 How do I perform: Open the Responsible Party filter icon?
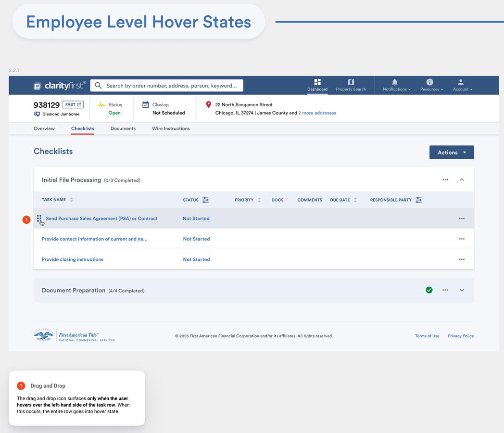tap(418, 200)
